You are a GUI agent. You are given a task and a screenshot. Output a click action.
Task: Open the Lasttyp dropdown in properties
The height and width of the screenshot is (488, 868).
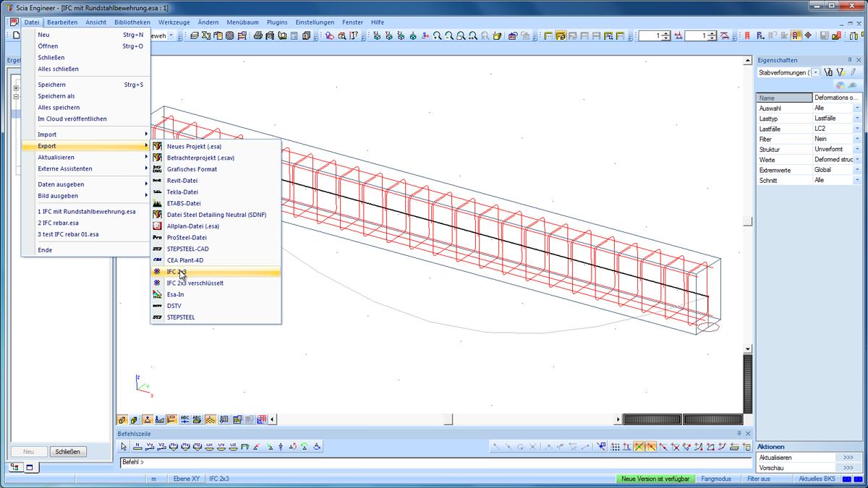click(x=857, y=118)
